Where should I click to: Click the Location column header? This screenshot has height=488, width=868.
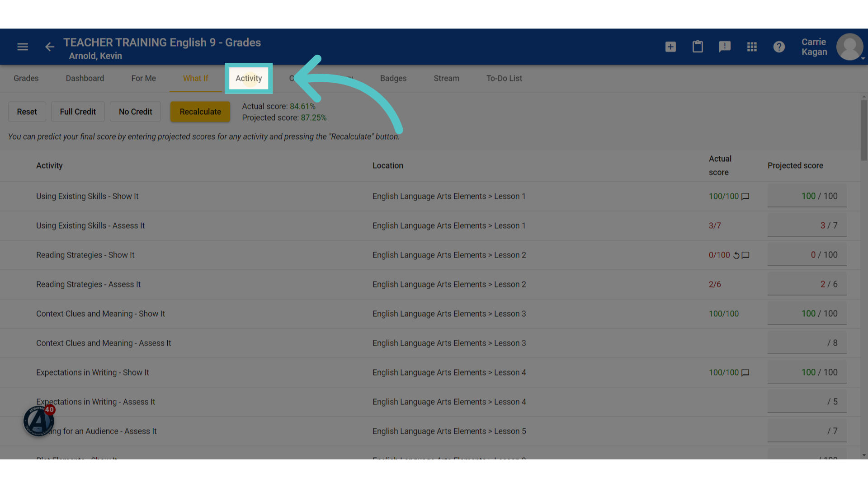(388, 166)
